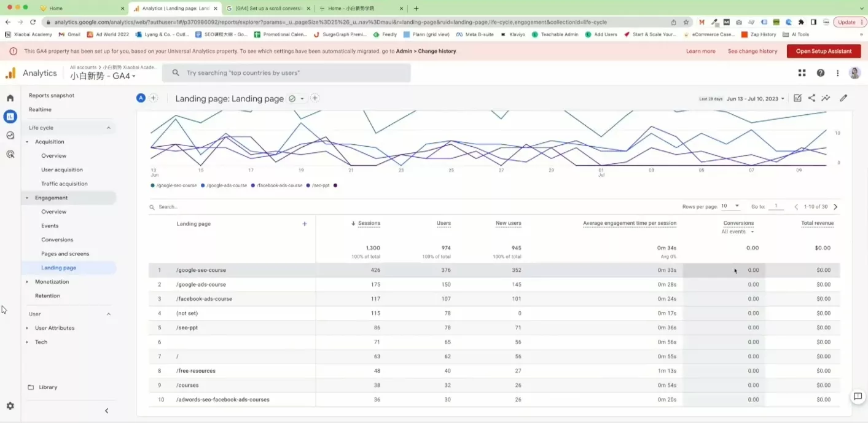This screenshot has height=423, width=868.
Task: Open the Help question mark icon
Action: coord(820,73)
